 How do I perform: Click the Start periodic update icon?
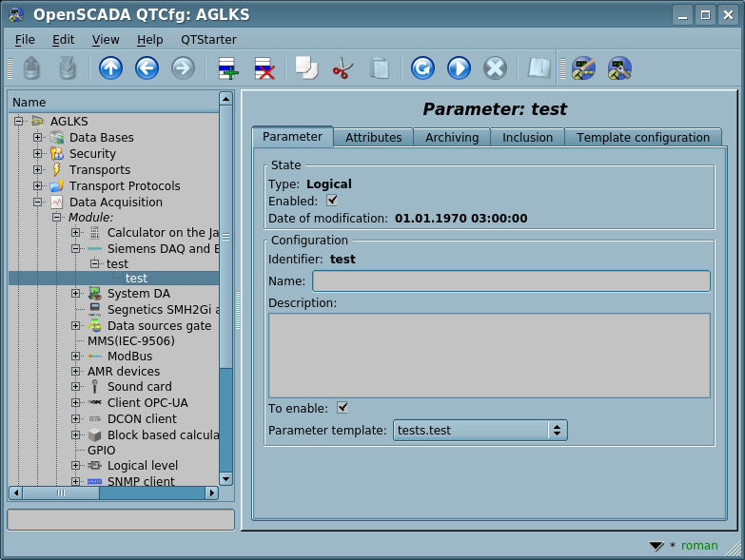[459, 68]
